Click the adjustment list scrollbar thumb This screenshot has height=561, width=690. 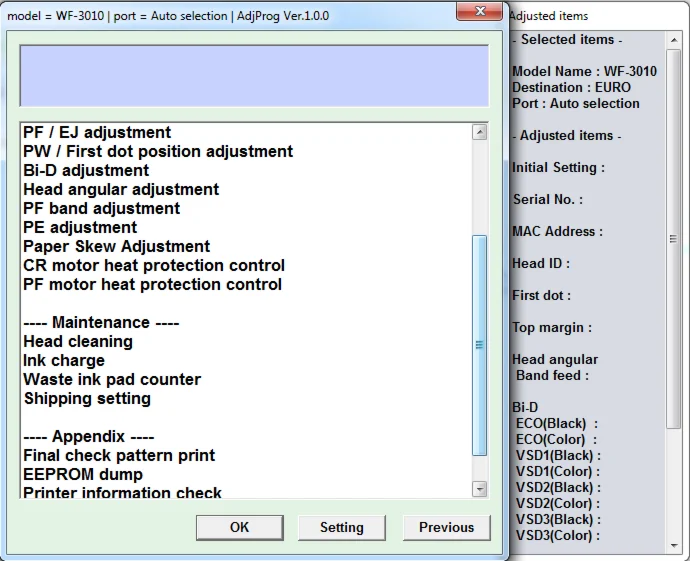480,345
